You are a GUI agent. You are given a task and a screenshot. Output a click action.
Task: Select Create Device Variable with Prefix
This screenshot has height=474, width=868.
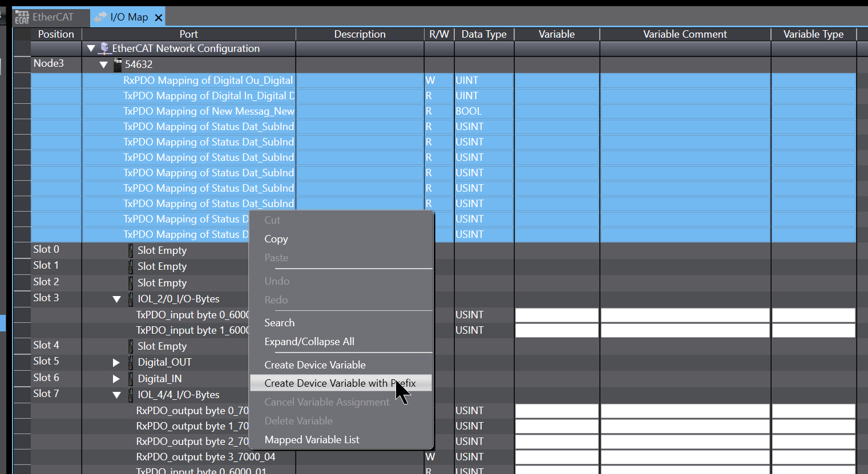[341, 383]
